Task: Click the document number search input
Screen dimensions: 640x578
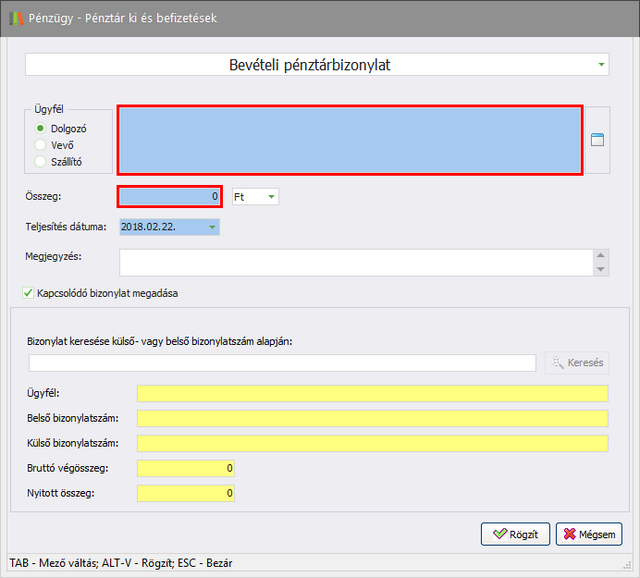Action: 282,362
